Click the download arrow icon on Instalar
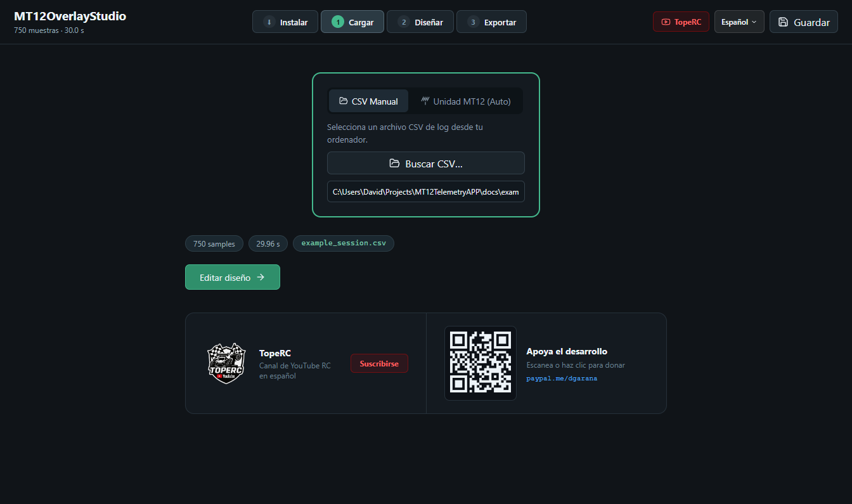Viewport: 852px width, 504px height. [269, 22]
